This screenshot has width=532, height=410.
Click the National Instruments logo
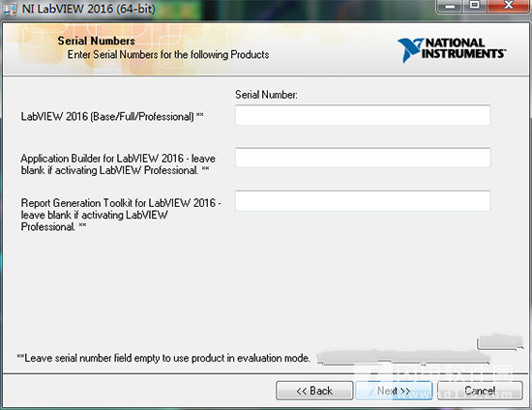click(x=452, y=49)
